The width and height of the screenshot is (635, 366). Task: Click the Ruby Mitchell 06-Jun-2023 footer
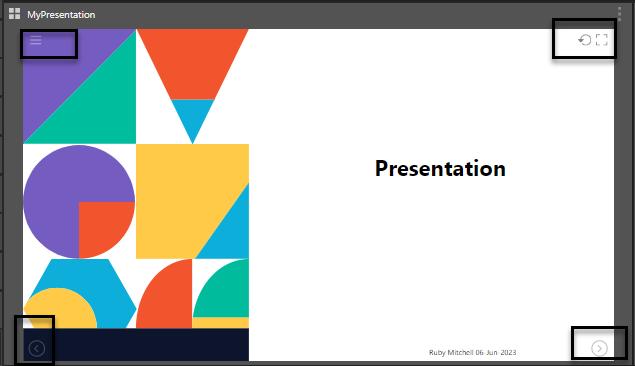tap(473, 353)
